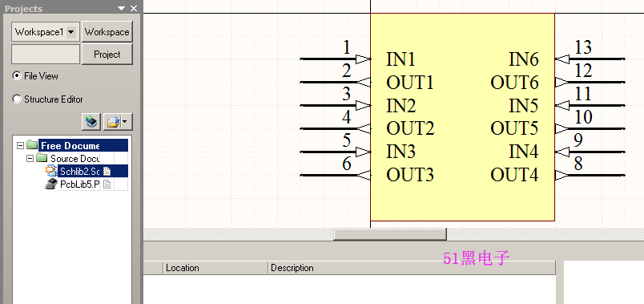Screen dimensions: 644x304
Task: Click the IN2 pin label
Action: (401, 106)
